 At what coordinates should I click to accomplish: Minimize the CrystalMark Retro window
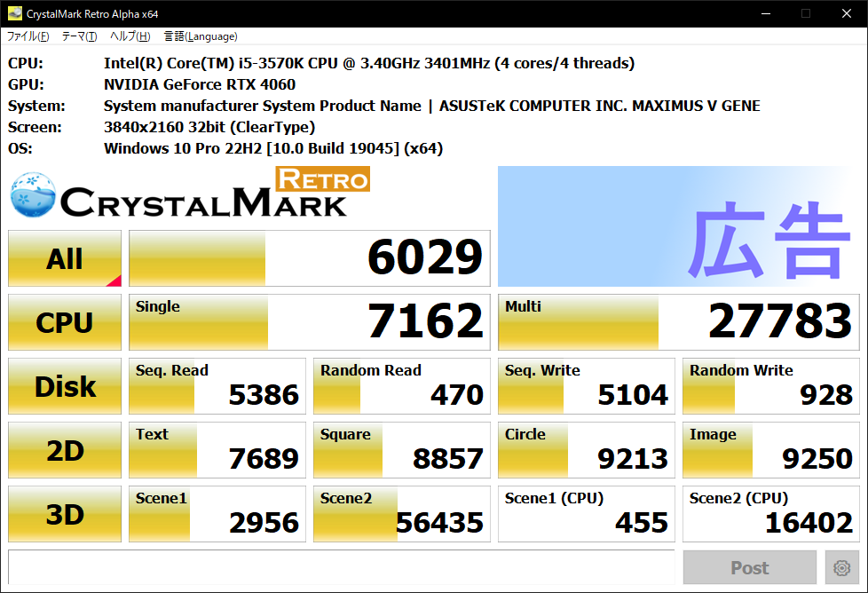click(766, 13)
